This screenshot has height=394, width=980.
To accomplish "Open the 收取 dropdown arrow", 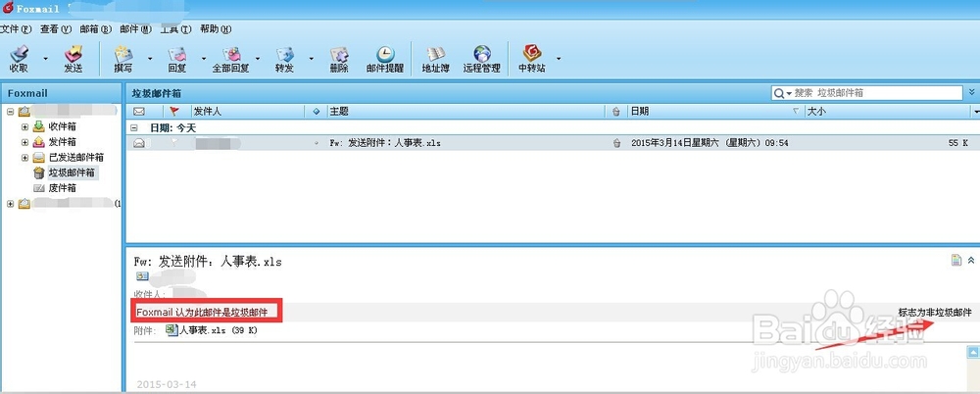I will (45, 59).
